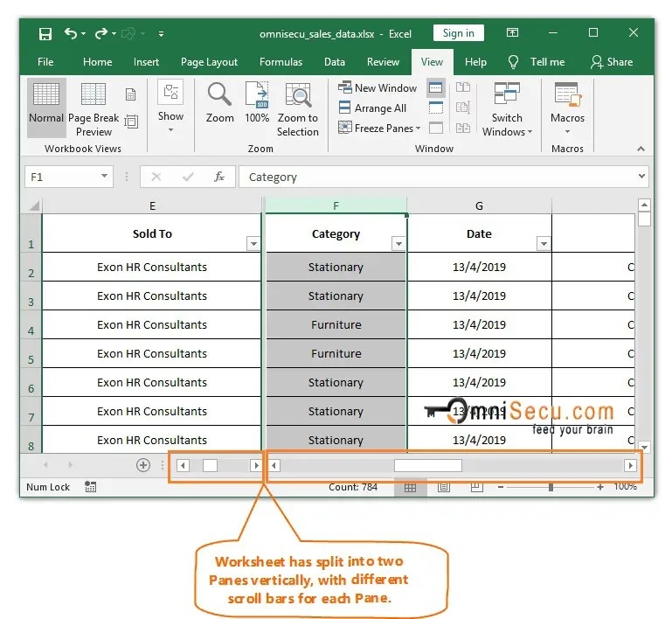672x619 pixels.
Task: Click the New Window button
Action: pos(378,88)
